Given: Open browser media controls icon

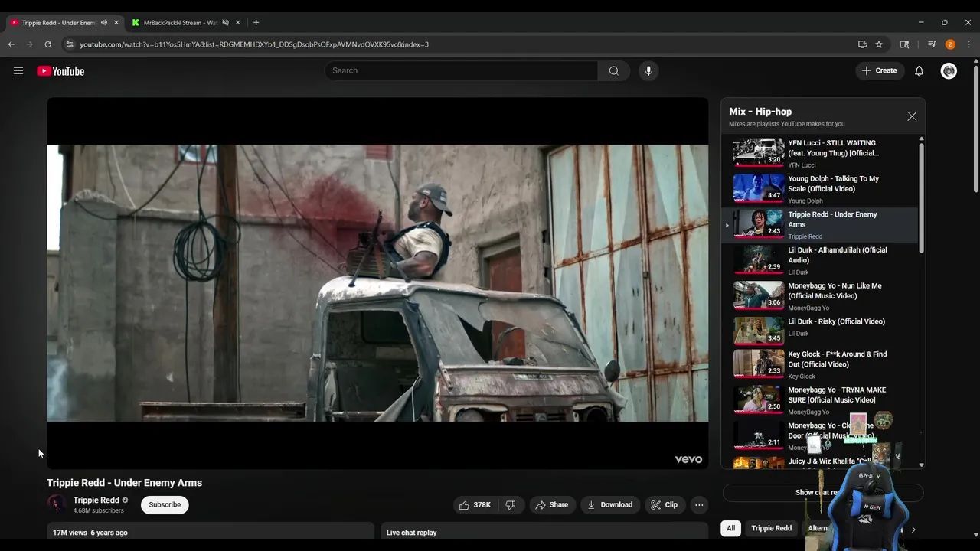Looking at the screenshot, I should point(932,44).
